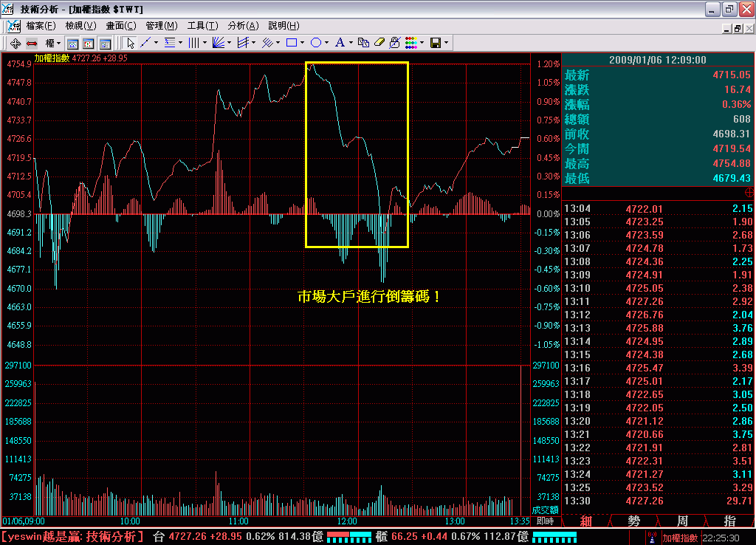This screenshot has width=756, height=545.
Task: Select the 13:04 tick row
Action: 658,208
